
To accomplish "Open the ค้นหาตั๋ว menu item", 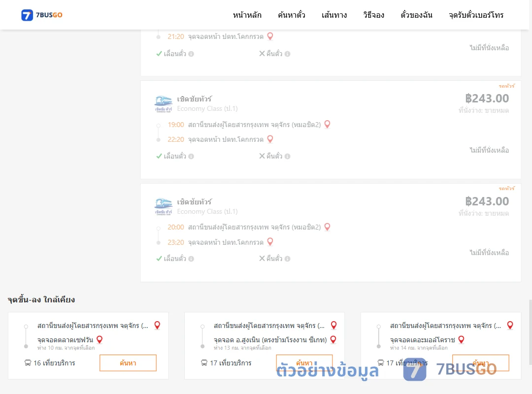I will pyautogui.click(x=292, y=15).
